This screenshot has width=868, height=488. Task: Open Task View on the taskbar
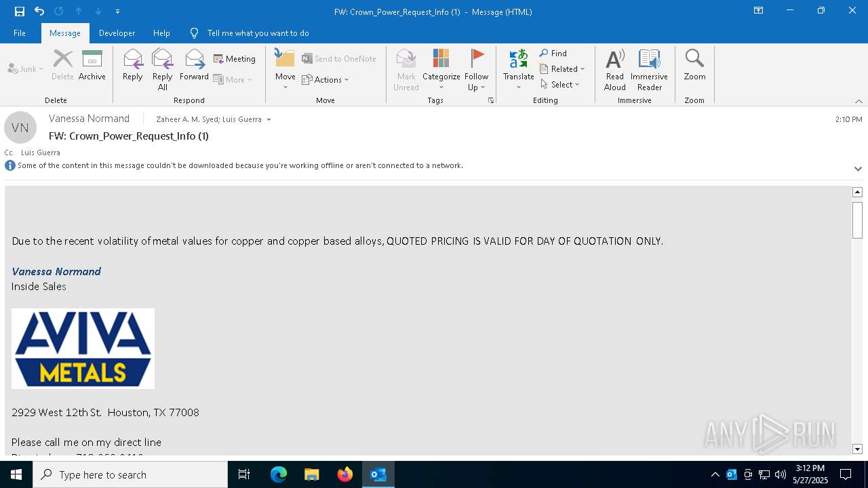tap(244, 474)
